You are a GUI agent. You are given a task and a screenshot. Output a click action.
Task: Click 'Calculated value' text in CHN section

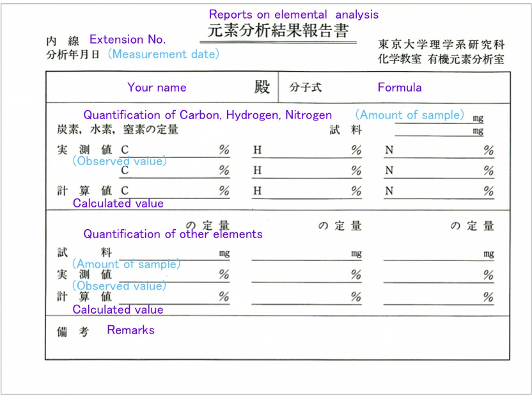118,203
